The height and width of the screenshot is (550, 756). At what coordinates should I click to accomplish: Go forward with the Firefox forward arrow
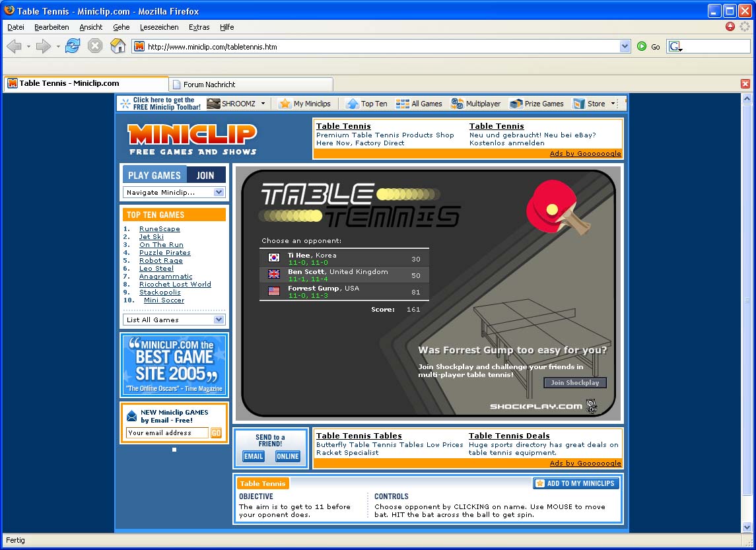tap(44, 46)
